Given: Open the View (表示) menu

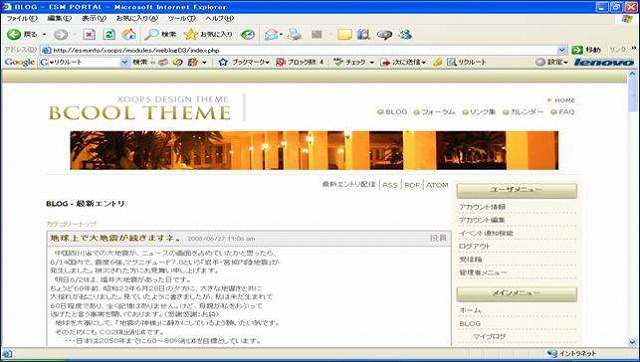Looking at the screenshot, I should (94, 19).
